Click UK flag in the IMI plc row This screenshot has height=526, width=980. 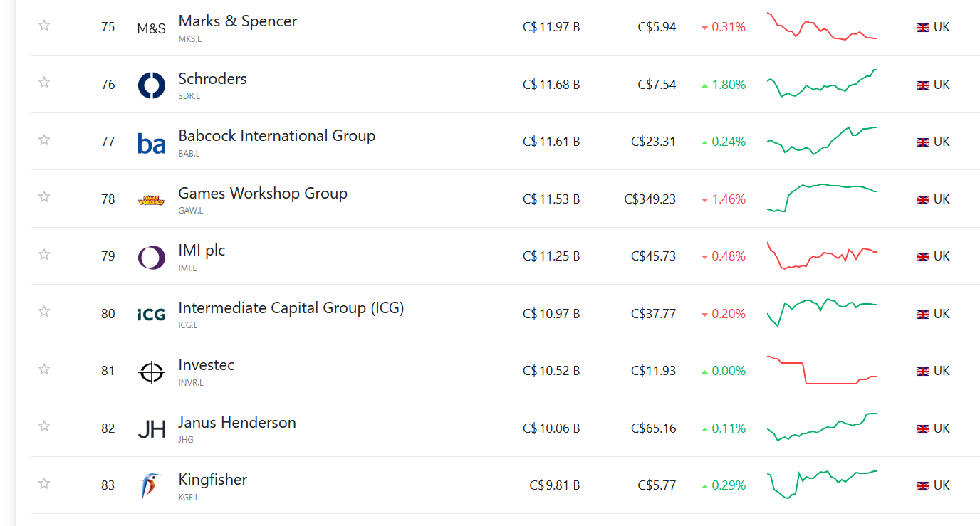click(x=923, y=256)
